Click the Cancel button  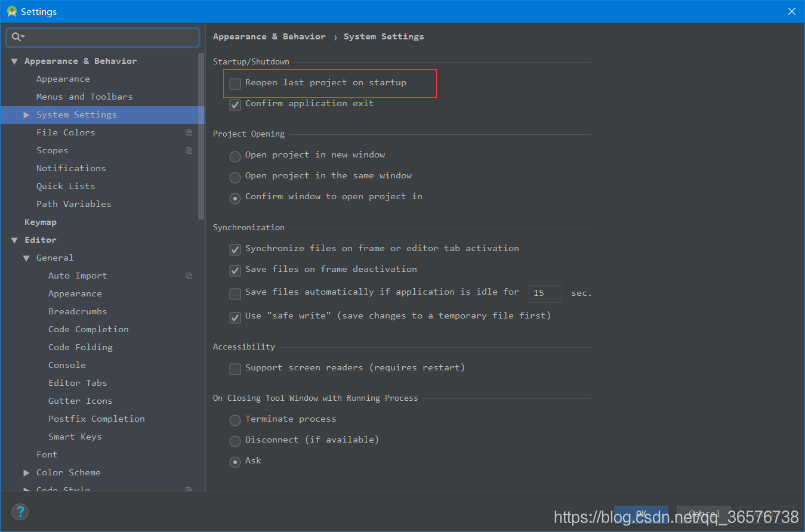click(x=704, y=514)
